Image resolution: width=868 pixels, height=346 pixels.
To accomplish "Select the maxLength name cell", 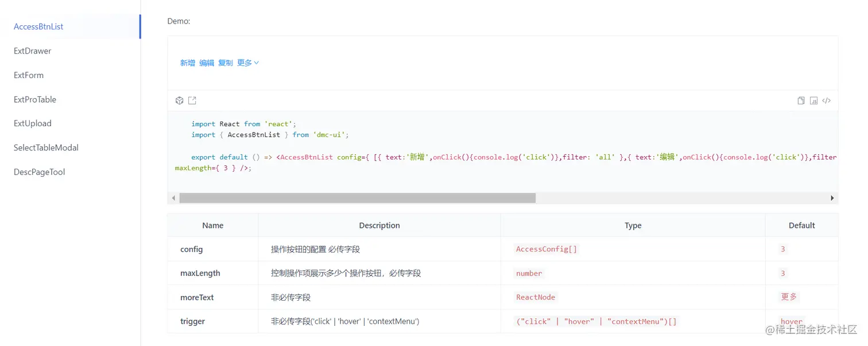I will [213, 273].
